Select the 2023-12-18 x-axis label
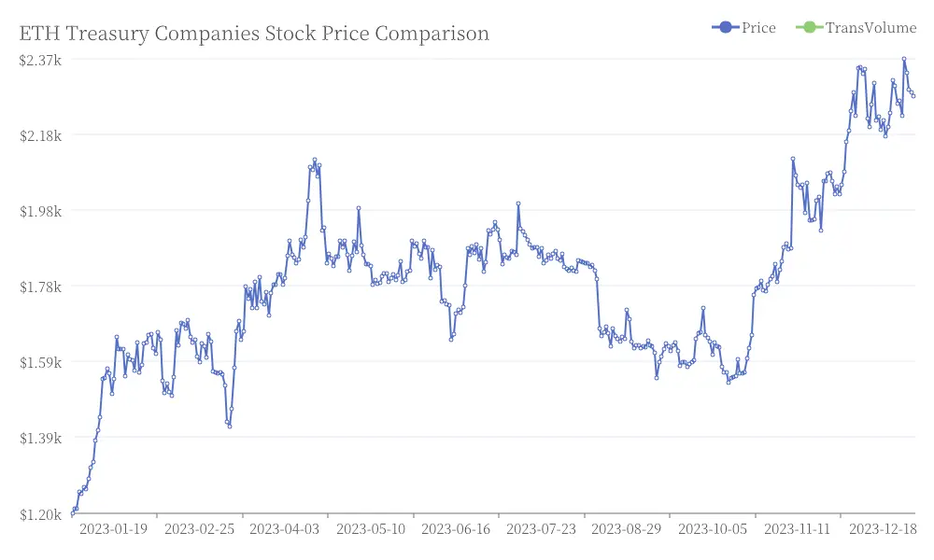 (883, 528)
